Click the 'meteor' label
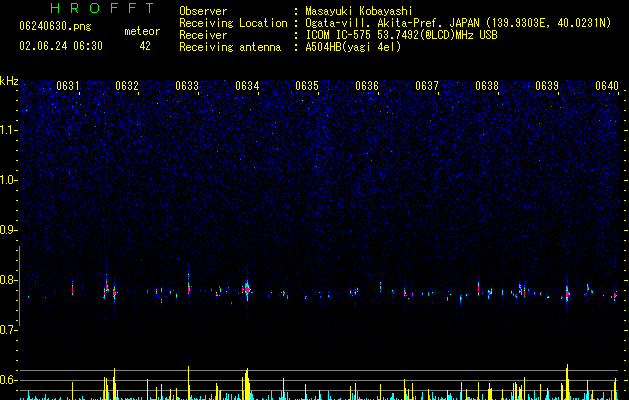This screenshot has height=400, width=629. tap(142, 31)
